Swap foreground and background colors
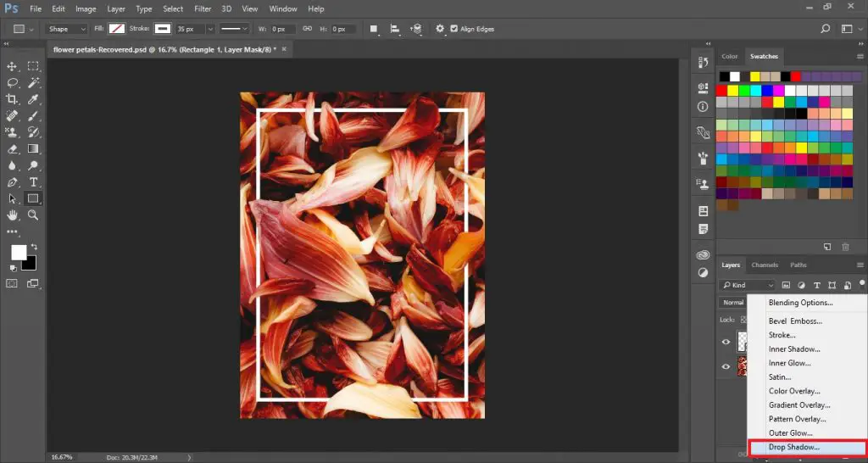Screen dimensions: 868x463 [34, 247]
